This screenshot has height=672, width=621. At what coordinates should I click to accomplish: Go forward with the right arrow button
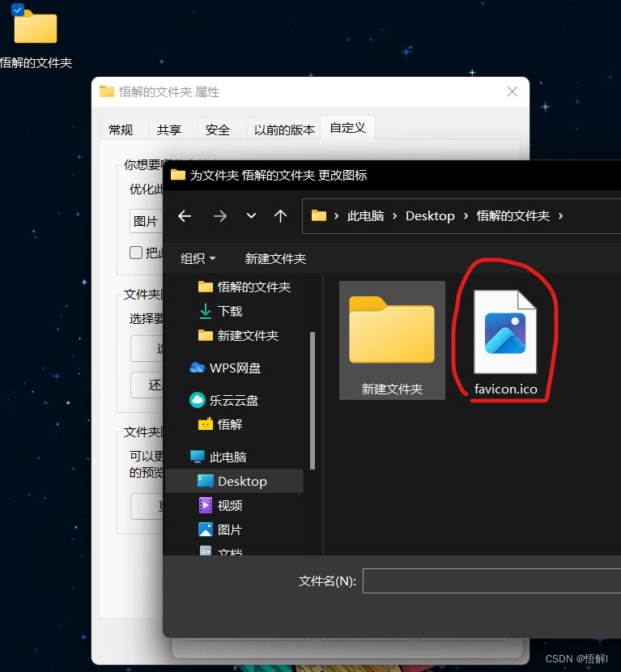point(220,216)
